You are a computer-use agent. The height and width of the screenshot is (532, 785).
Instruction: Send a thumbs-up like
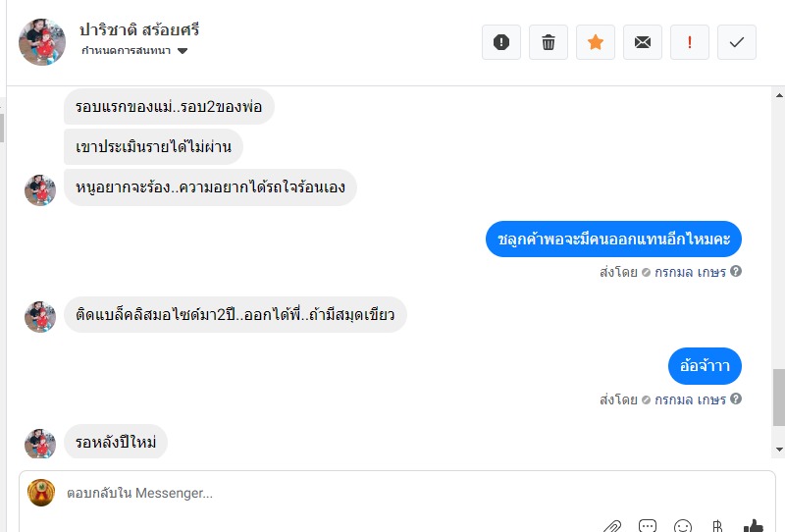click(x=753, y=526)
